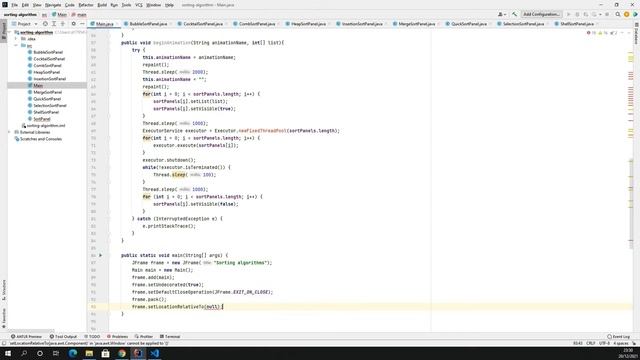Open the Profiler tool window

pos(144,337)
